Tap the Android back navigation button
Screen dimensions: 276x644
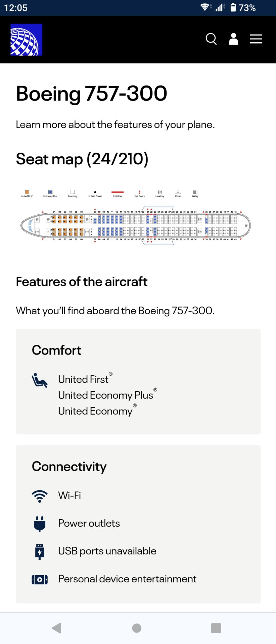point(56,628)
